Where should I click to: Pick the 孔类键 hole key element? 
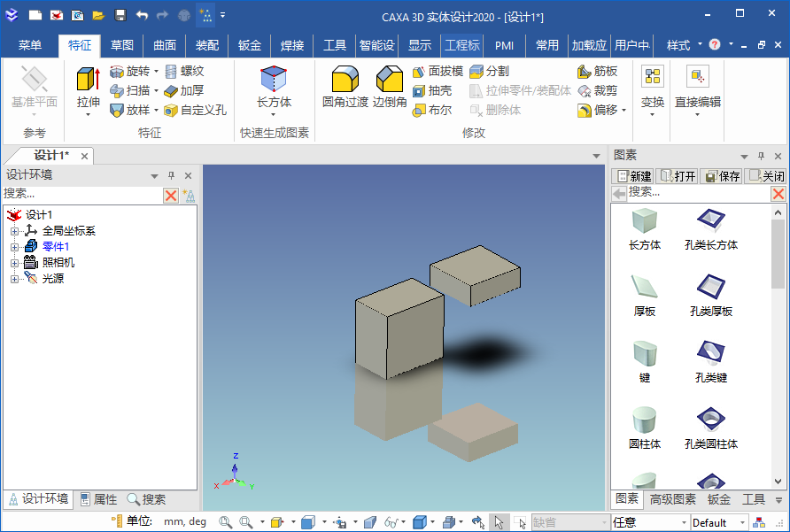[x=711, y=362]
